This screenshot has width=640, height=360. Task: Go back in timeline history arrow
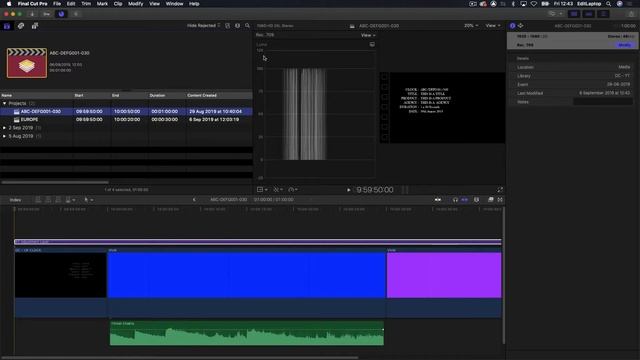pos(194,200)
